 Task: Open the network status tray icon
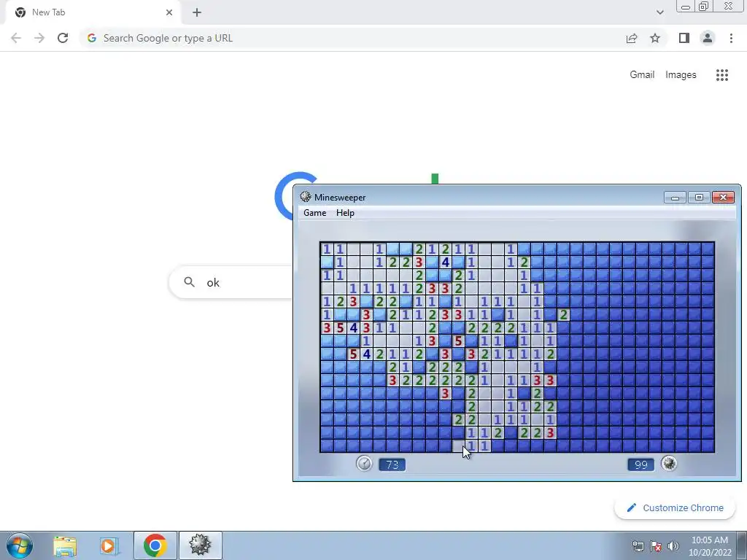pos(638,545)
